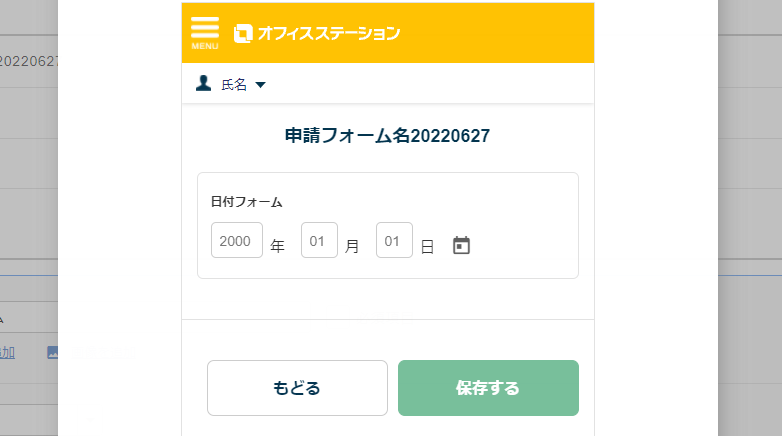Click the green 保存する button

point(488,388)
